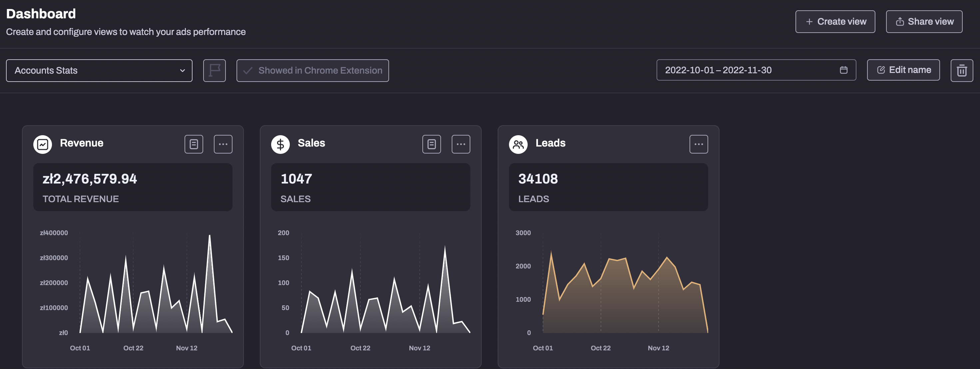The height and width of the screenshot is (369, 980).
Task: Click the Share view button
Action: tap(924, 22)
